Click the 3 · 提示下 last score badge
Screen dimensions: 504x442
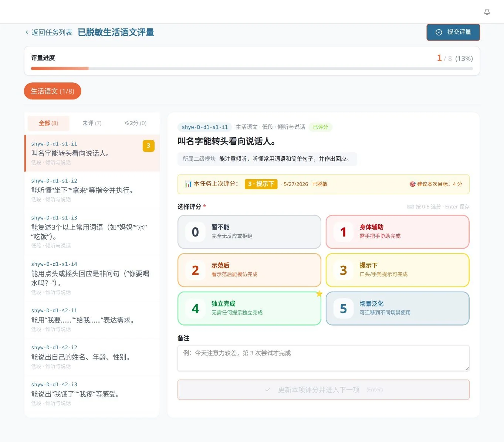coord(261,184)
